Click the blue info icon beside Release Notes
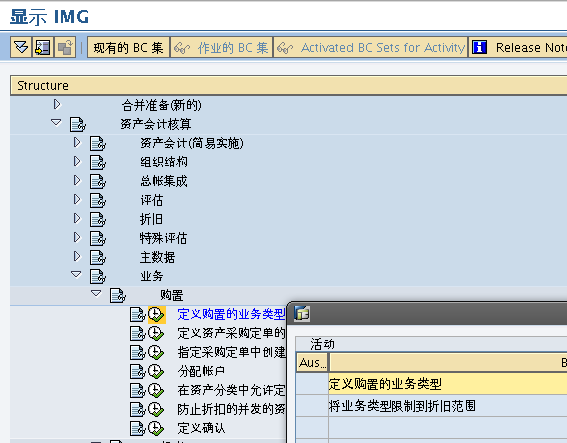 pos(479,47)
